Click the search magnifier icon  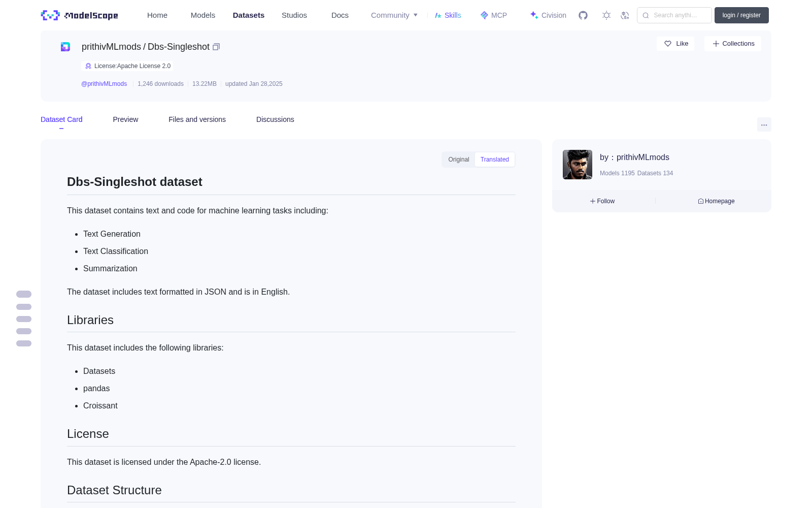(646, 15)
